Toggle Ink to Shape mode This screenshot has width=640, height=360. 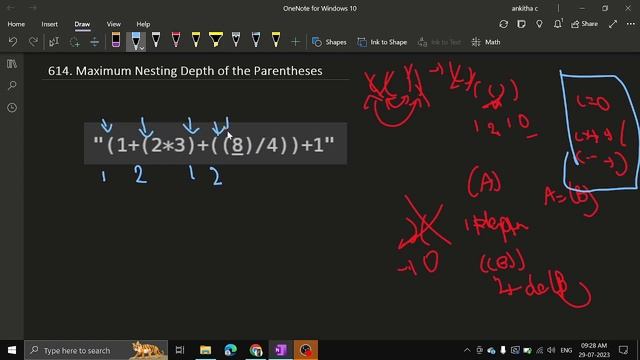tap(382, 42)
